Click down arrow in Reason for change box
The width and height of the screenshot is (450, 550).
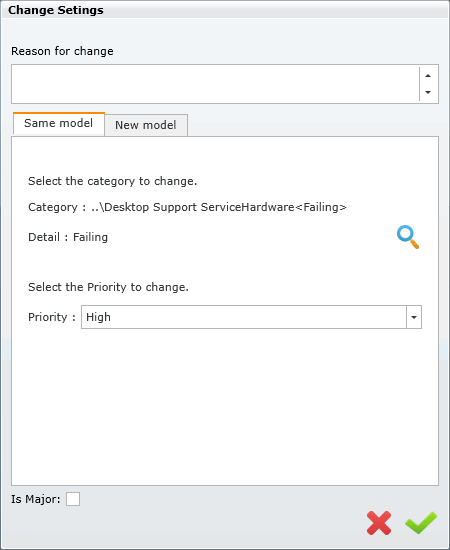point(428,92)
